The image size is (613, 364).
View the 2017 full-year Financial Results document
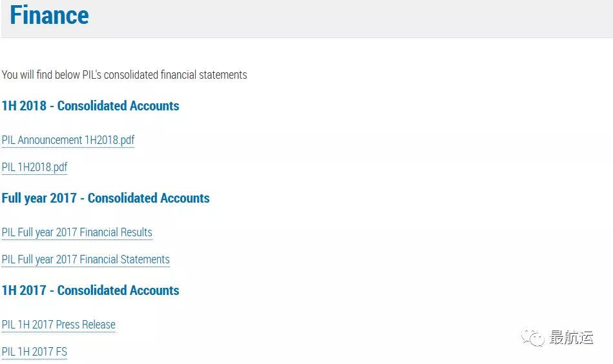click(77, 232)
